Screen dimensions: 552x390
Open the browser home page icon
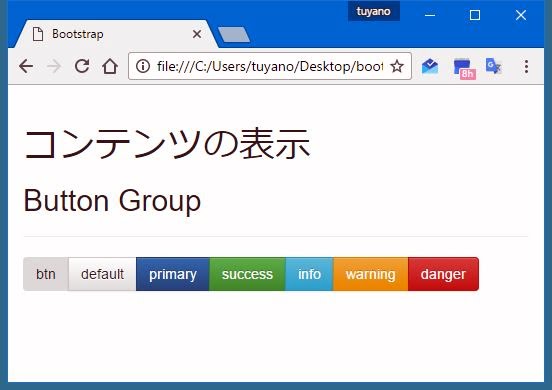coord(110,66)
